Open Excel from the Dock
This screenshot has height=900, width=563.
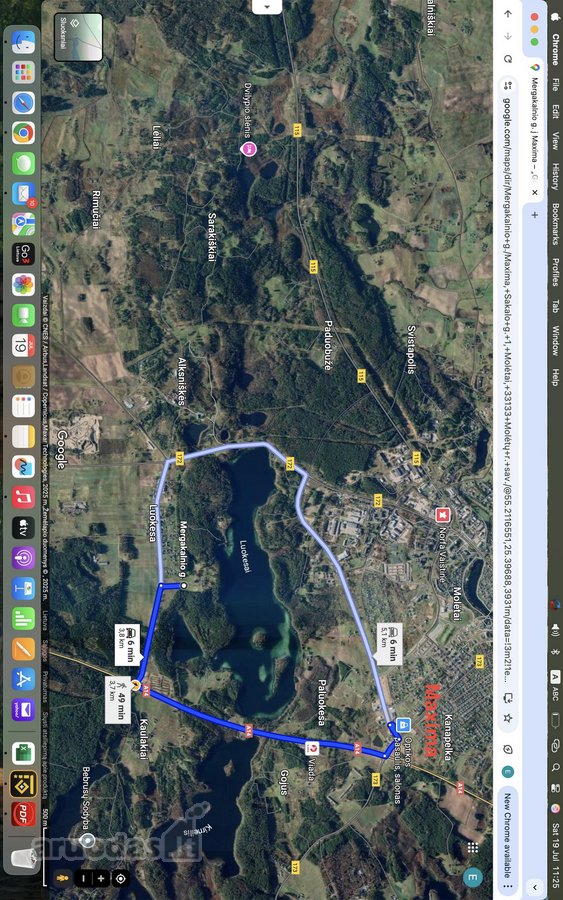coord(23,753)
